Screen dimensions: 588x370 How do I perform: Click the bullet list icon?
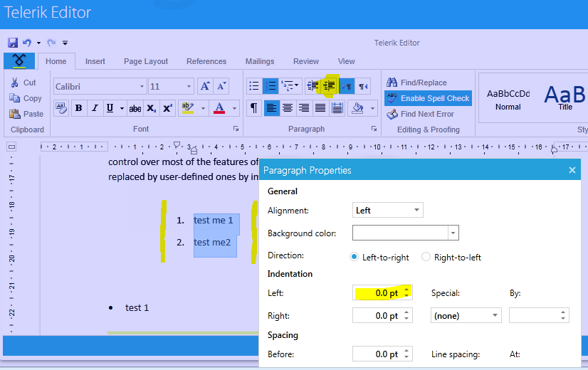254,86
